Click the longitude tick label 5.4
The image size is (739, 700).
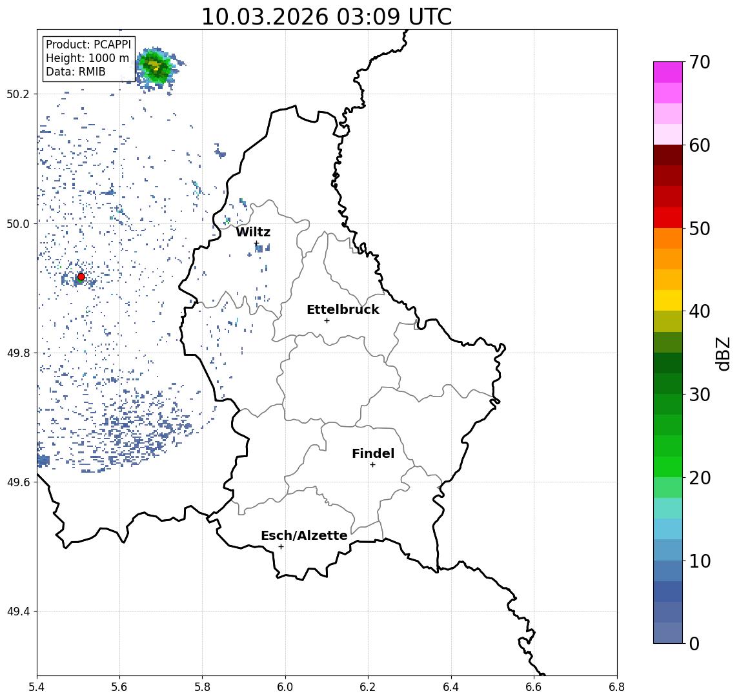click(37, 687)
